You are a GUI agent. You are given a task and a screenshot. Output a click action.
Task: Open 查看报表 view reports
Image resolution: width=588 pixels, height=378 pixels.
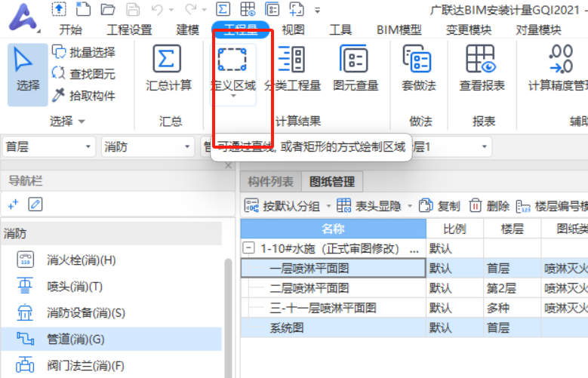click(482, 68)
